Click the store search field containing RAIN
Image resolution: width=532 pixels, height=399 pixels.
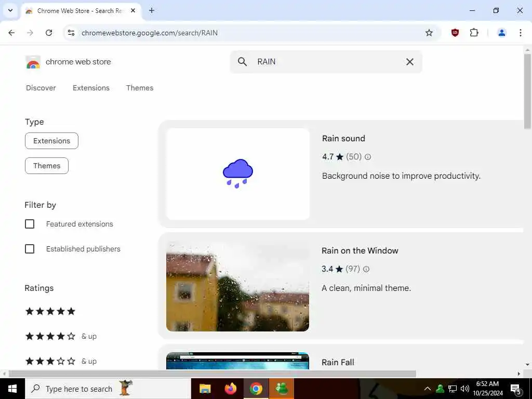pyautogui.click(x=326, y=62)
